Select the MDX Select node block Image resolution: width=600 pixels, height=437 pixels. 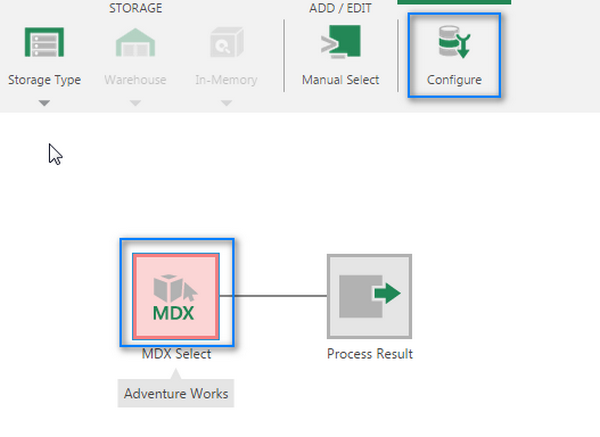click(176, 295)
